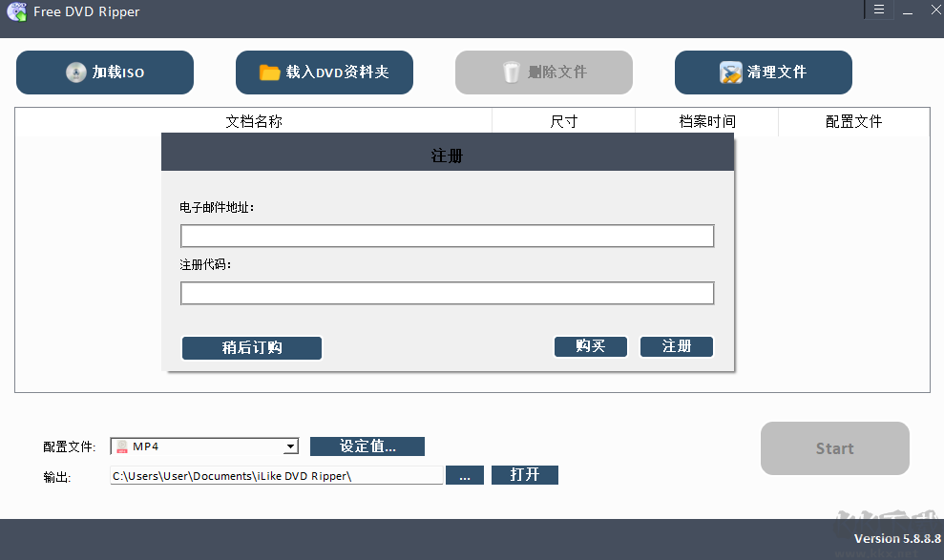Choose 稍后订购 to order later
The width and height of the screenshot is (944, 560).
click(251, 347)
